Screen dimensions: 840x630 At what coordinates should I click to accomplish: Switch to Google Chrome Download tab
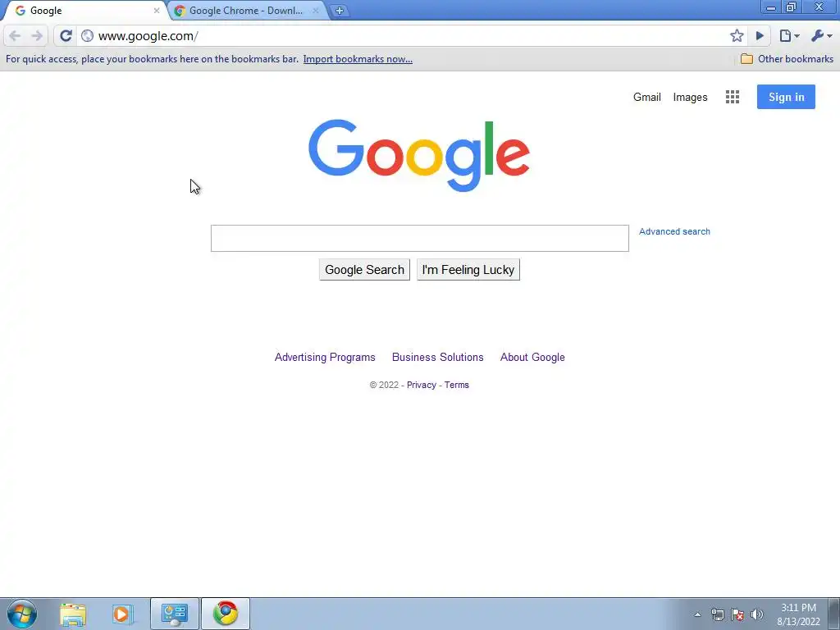point(246,11)
